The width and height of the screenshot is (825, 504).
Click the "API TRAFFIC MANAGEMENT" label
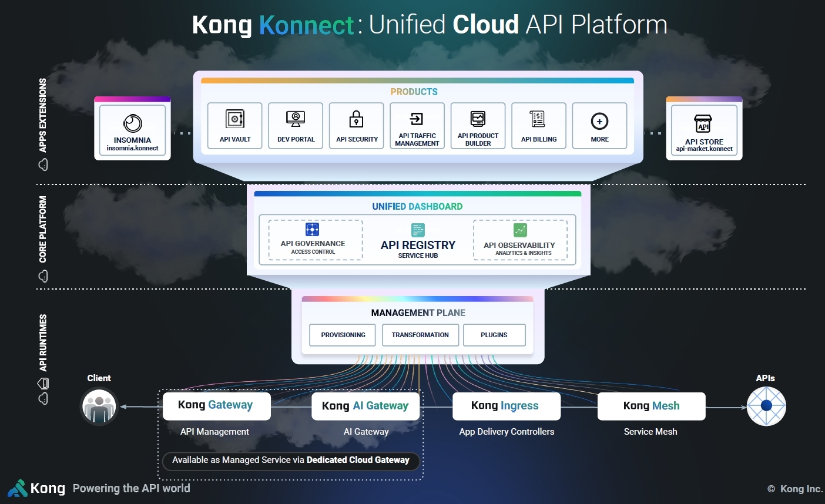417,140
